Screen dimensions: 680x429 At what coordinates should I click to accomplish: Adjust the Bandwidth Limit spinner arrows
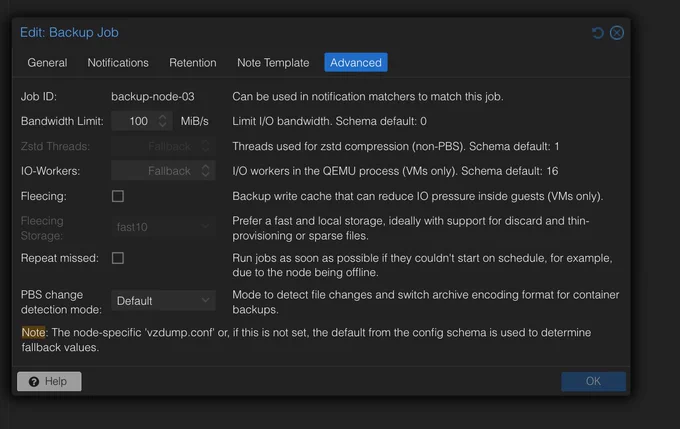pyautogui.click(x=163, y=121)
